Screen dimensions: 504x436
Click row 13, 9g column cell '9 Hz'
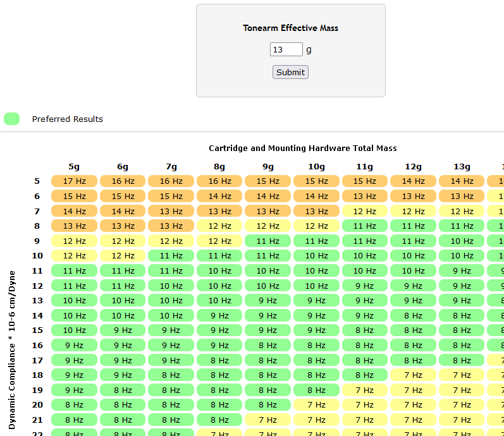(x=267, y=300)
